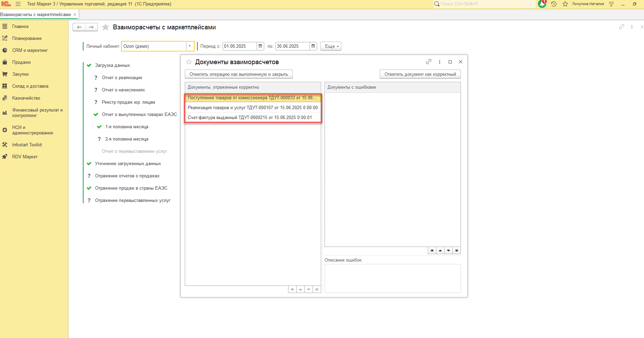Copy link icon in Документы взаиморасчетов dialog
The width and height of the screenshot is (644, 338).
click(429, 62)
